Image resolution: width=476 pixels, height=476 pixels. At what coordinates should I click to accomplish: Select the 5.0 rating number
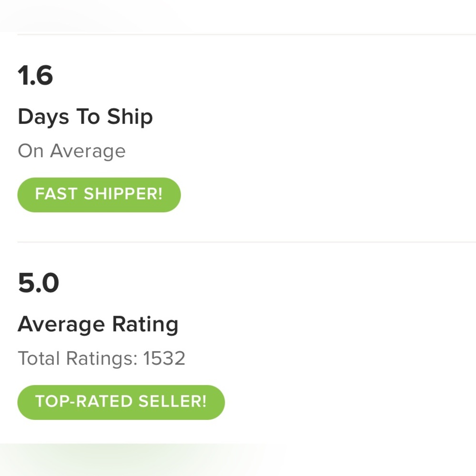(x=39, y=283)
